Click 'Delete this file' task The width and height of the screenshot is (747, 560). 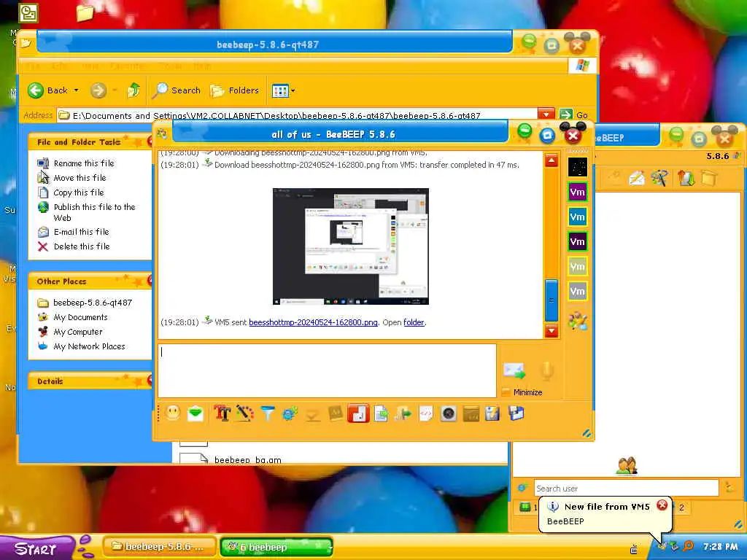click(82, 246)
